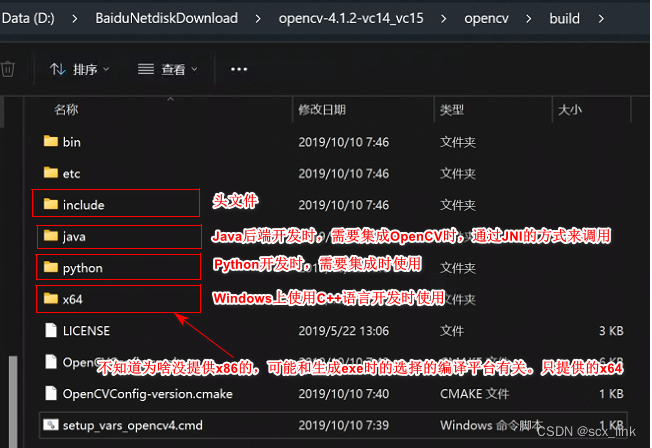Click the opencv-4.1.2-vc14_vc15 breadcrumb
The image size is (652, 448).
(351, 18)
